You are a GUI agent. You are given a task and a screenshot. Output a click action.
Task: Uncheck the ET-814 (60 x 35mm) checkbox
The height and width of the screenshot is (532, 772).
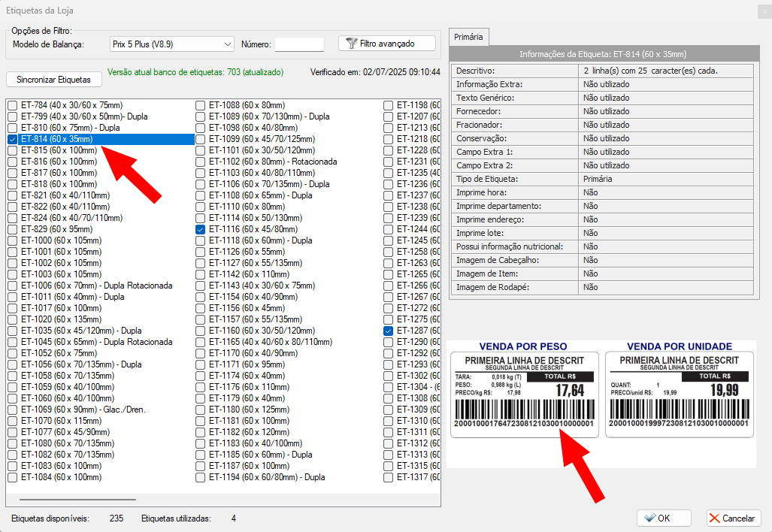12,139
